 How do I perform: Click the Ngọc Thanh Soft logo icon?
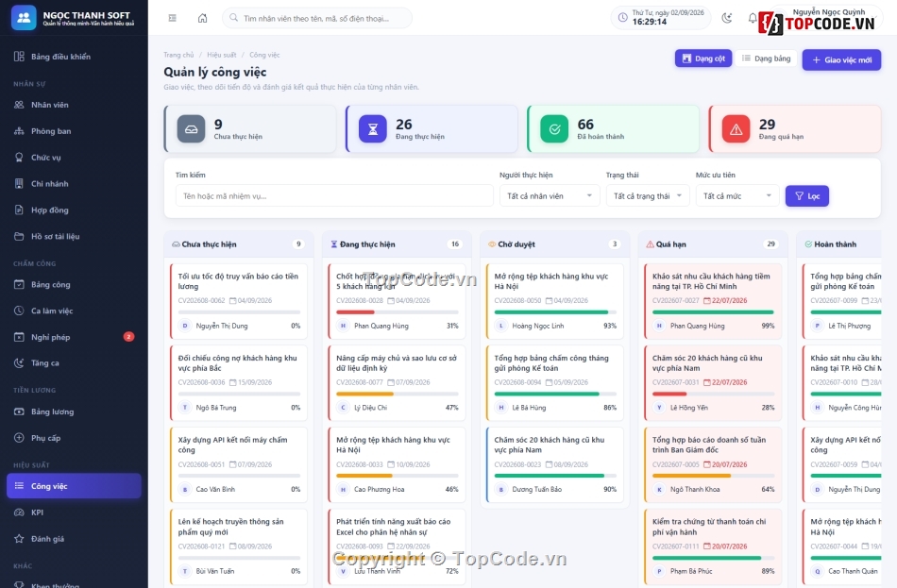tap(24, 18)
